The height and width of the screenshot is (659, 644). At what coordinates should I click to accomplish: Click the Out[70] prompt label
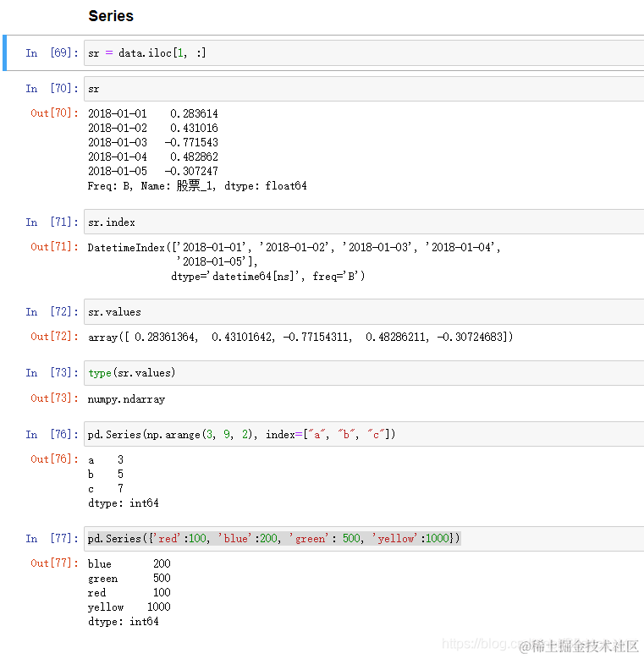(x=54, y=113)
